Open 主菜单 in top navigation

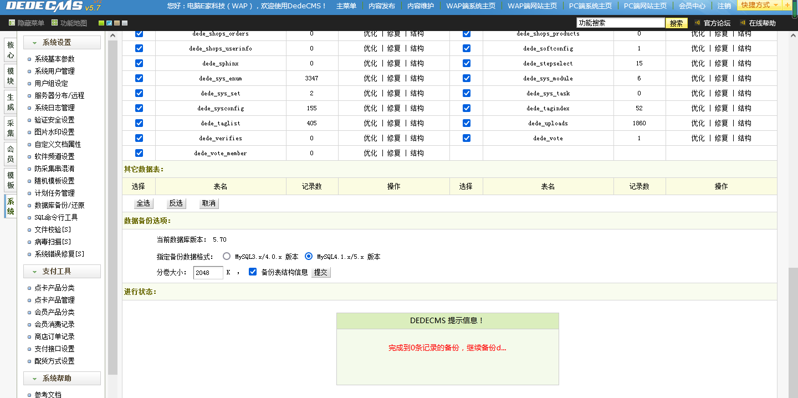346,6
